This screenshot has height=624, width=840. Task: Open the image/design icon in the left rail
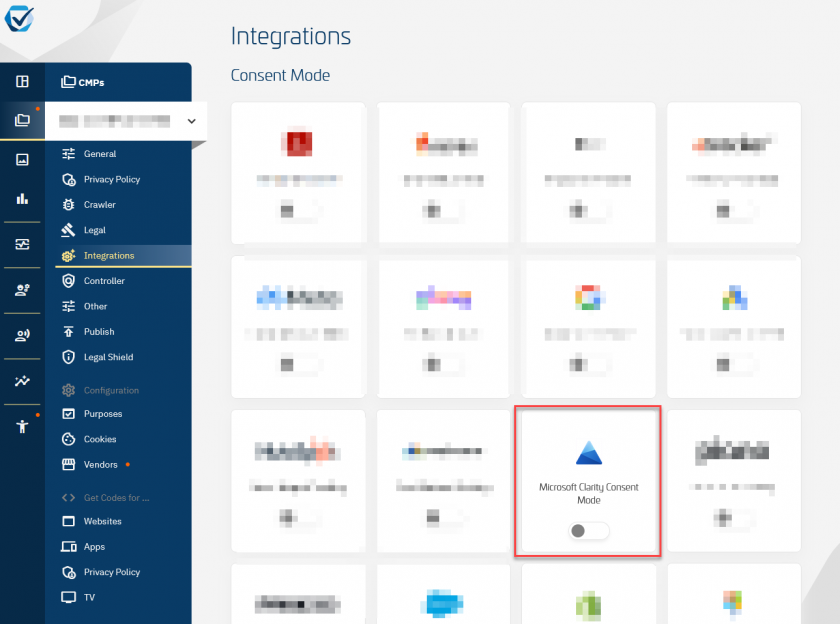22,160
